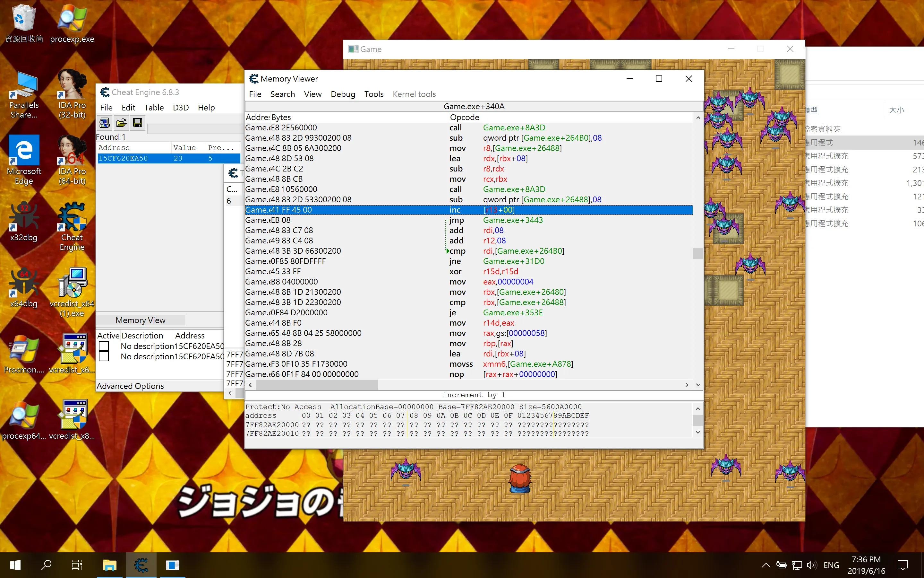Open Cheat Engine desktop shortcut

pyautogui.click(x=72, y=226)
